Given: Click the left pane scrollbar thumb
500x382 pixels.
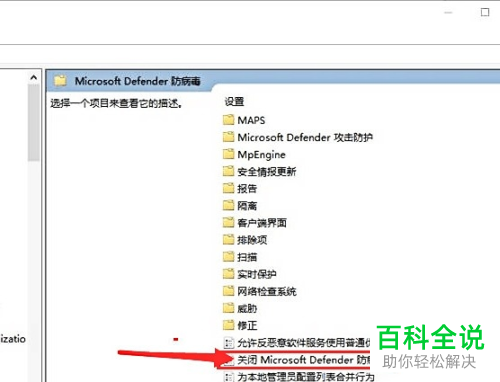Looking at the screenshot, I should click(x=33, y=122).
